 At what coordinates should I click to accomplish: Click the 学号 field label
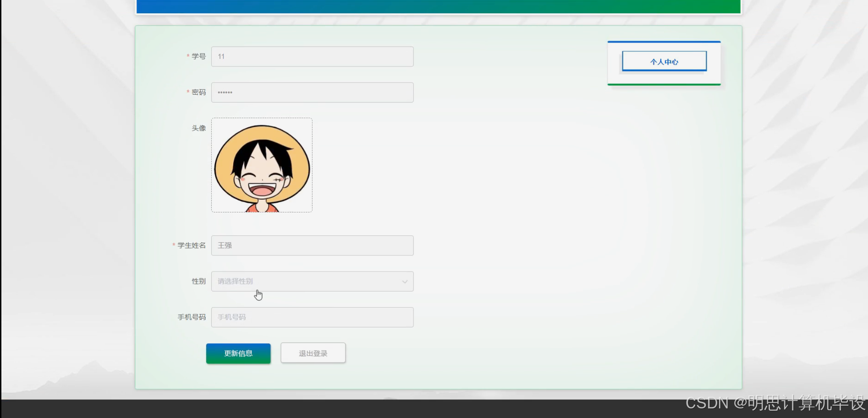(x=198, y=56)
